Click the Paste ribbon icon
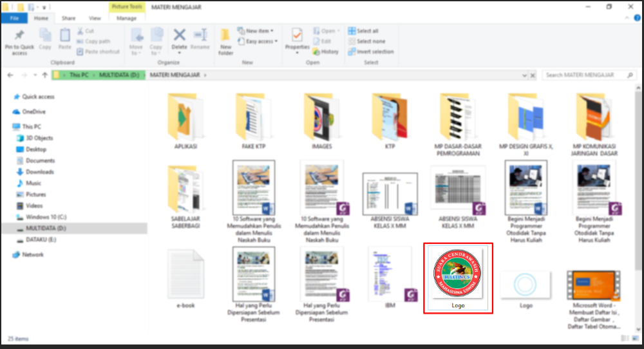The width and height of the screenshot is (644, 349). click(x=64, y=35)
